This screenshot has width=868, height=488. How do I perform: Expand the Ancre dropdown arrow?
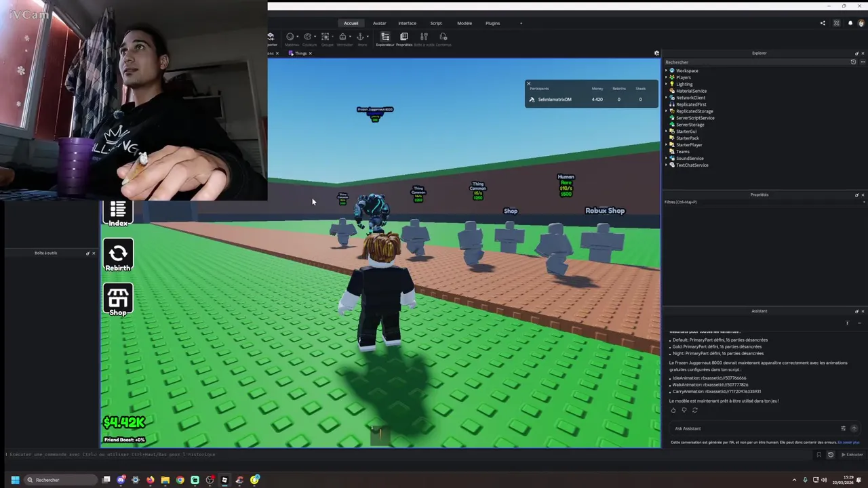(x=368, y=37)
